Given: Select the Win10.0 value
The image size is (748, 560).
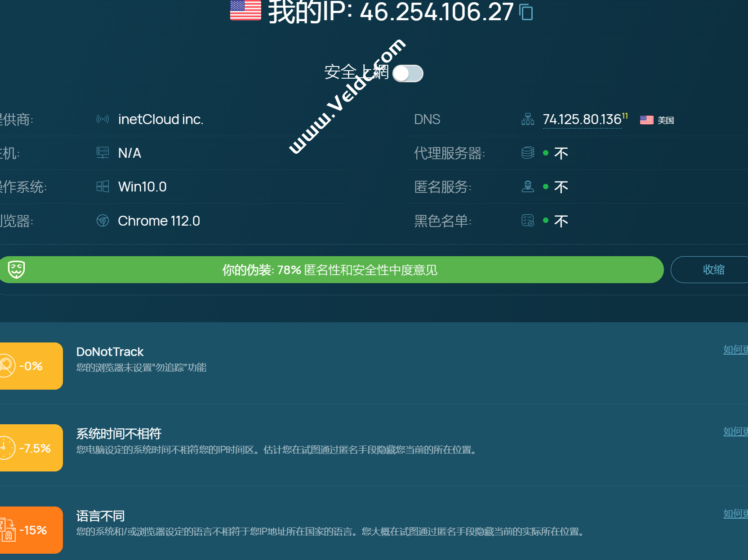Looking at the screenshot, I should (x=142, y=187).
